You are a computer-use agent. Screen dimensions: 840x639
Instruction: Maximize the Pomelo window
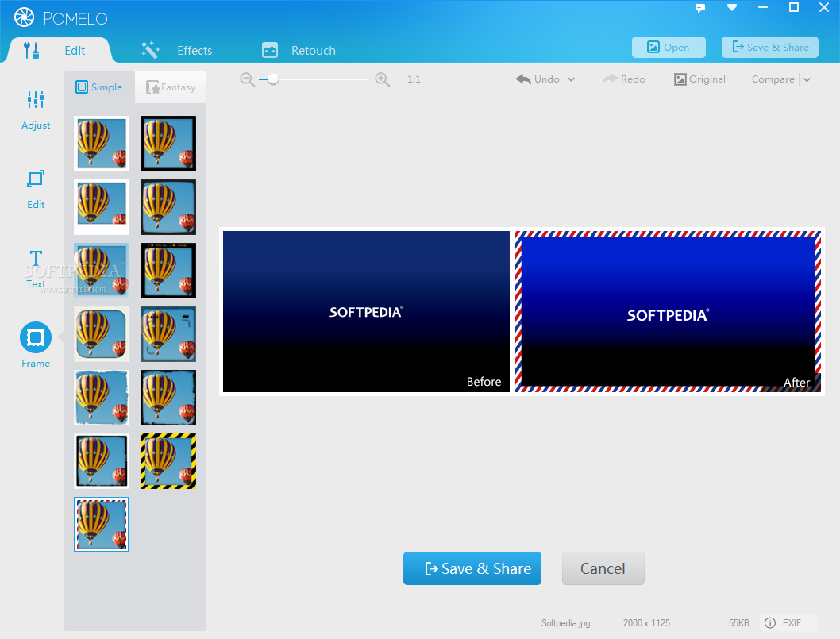[794, 7]
